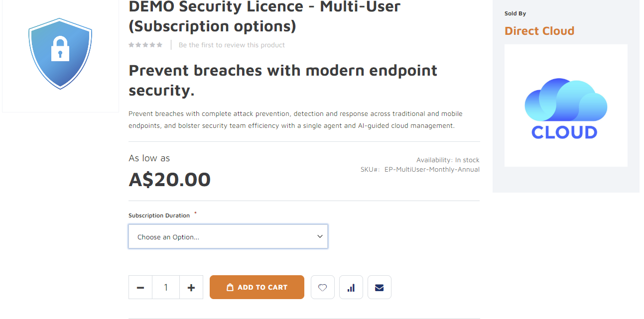Open the Direct Cloud seller link
This screenshot has height=319, width=644.
[539, 31]
